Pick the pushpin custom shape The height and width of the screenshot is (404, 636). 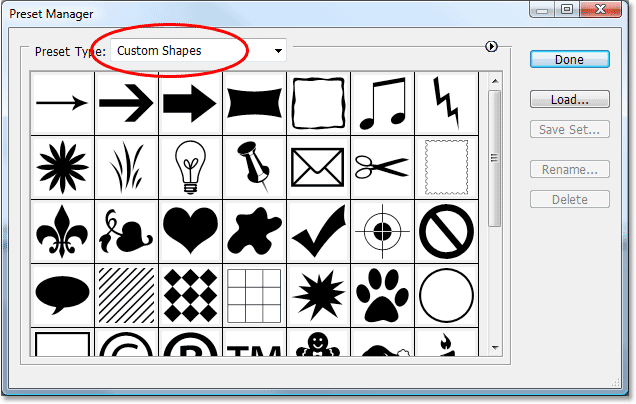tap(254, 166)
